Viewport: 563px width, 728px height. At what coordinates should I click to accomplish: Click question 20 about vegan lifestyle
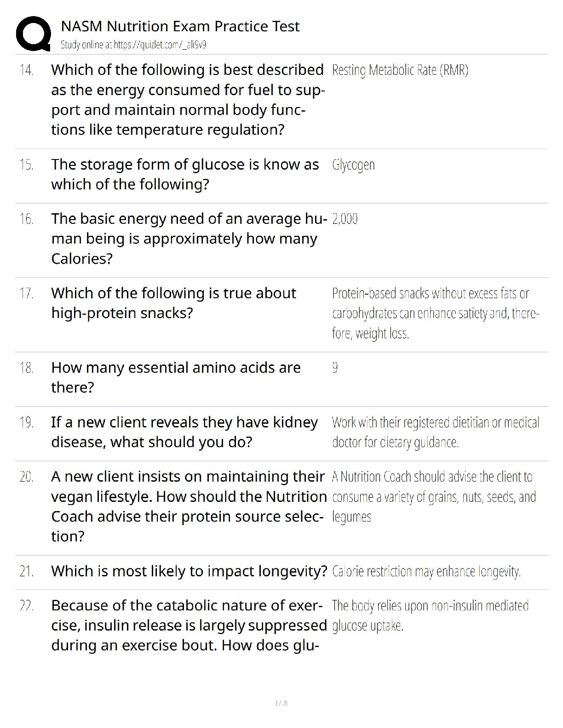pos(189,506)
